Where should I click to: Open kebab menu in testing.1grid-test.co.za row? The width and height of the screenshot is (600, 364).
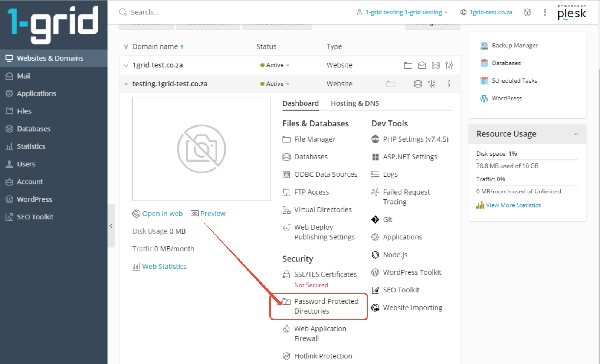point(449,84)
